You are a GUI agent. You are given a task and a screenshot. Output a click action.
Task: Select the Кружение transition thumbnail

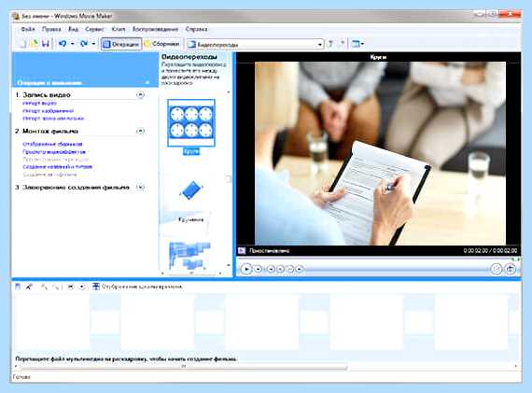point(191,191)
